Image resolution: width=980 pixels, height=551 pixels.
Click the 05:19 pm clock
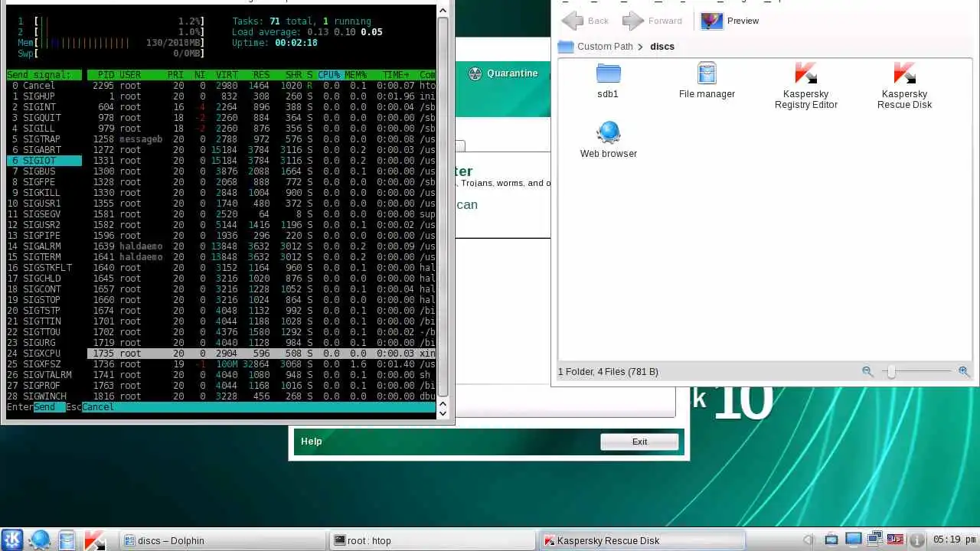[953, 540]
